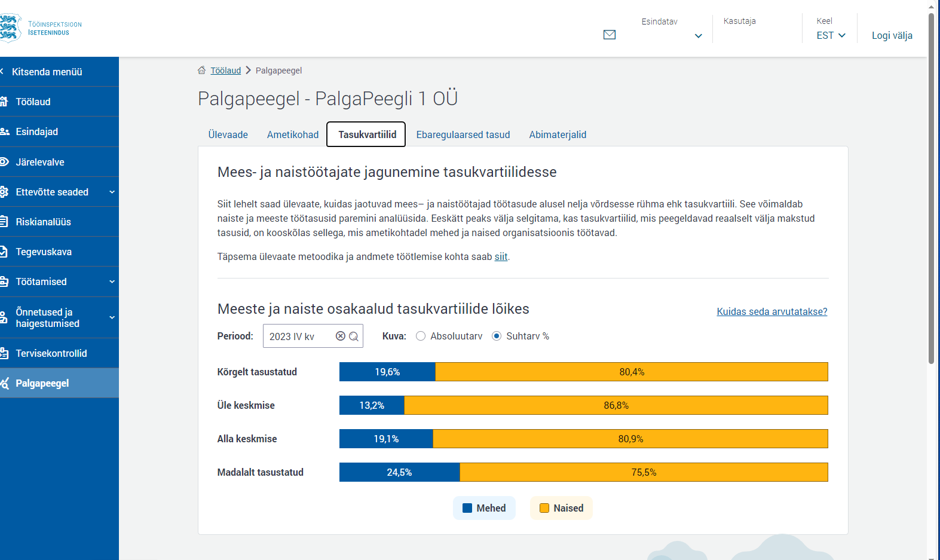Open the 'siit' methodology link
Image resolution: width=940 pixels, height=560 pixels.
point(501,257)
